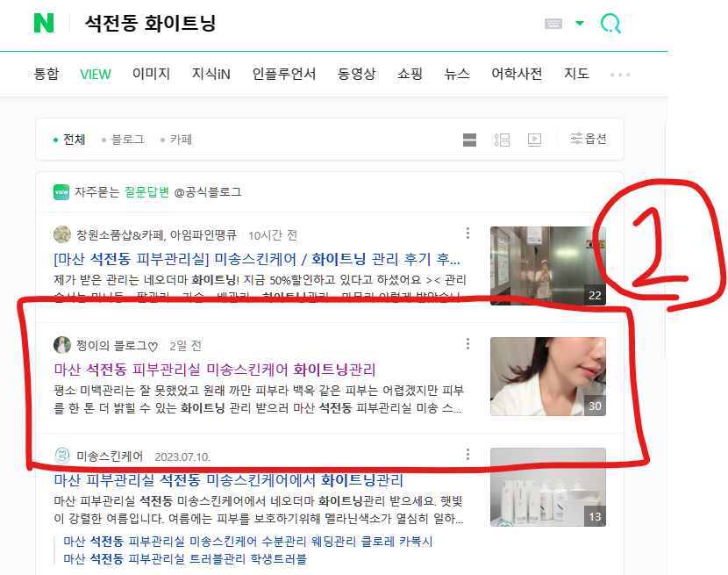Open the more menu for 미송스킨케어 post
728x575 pixels.
point(467,454)
